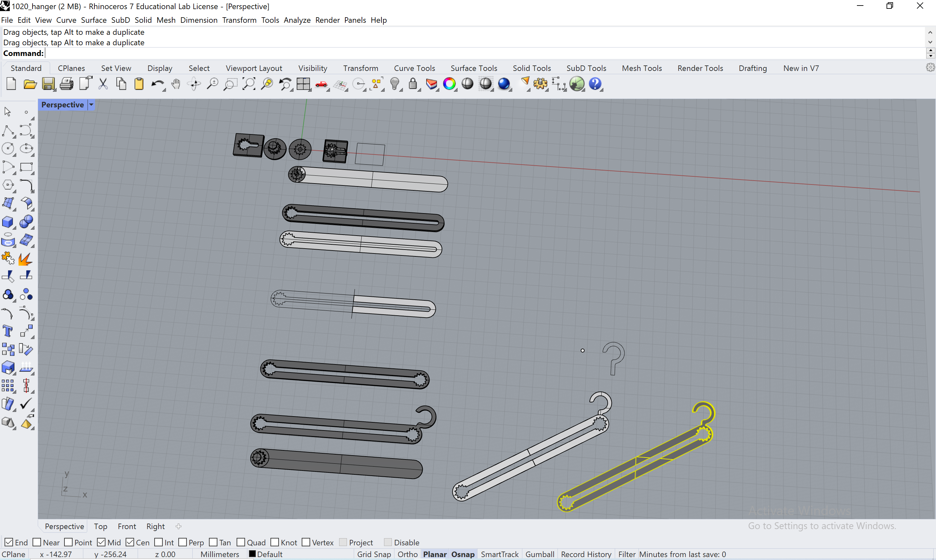Enable the Vertex osnap checkbox
This screenshot has height=560, width=936.
(306, 542)
